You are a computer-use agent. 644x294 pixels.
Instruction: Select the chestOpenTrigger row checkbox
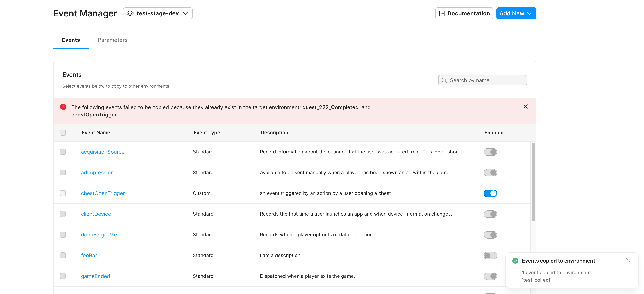click(x=63, y=193)
